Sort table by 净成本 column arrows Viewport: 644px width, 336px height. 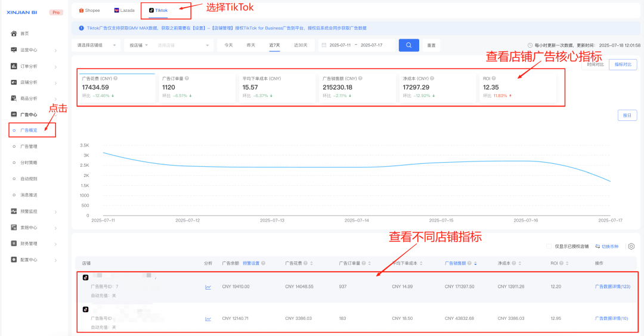pos(519,263)
